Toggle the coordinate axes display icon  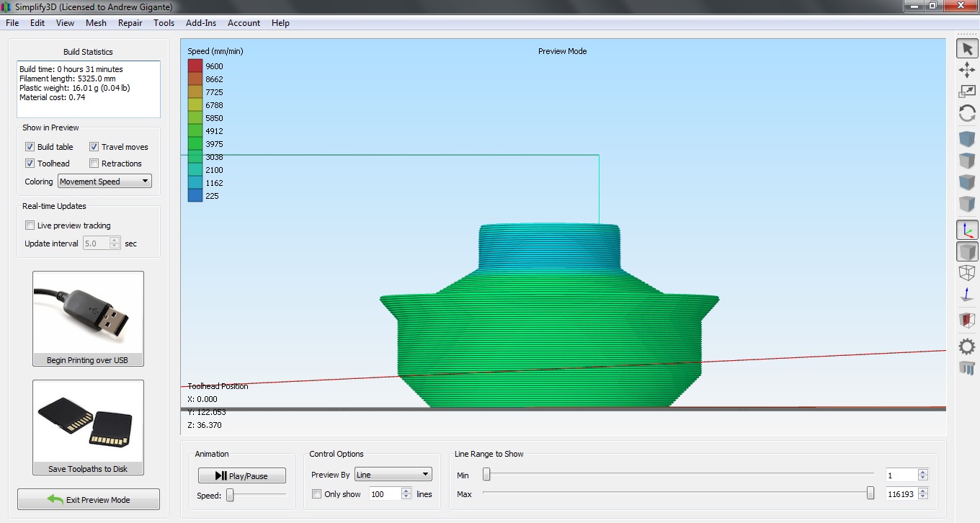967,230
